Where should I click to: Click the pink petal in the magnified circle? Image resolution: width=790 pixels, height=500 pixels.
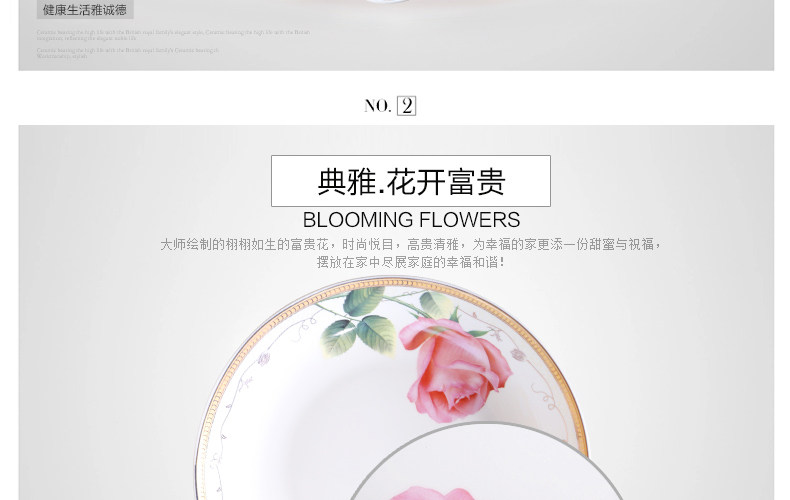(432, 493)
